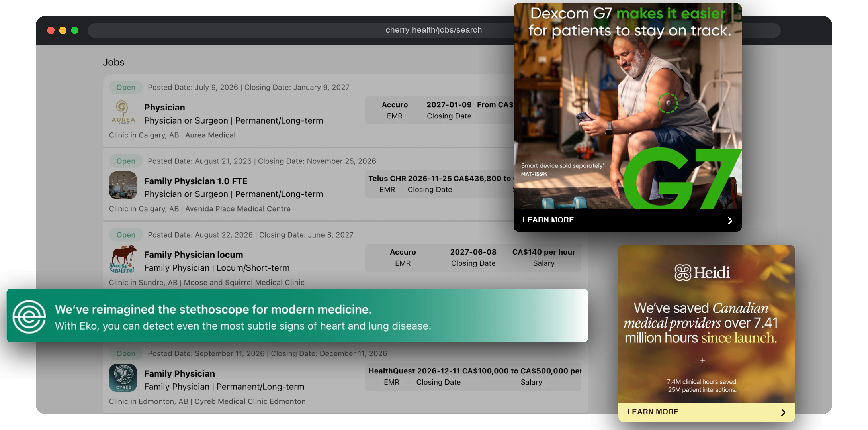Click 'Clinic in Sundre, AB | Moose and Squirrel Medical Clinic'
This screenshot has height=430, width=868.
pos(207,283)
